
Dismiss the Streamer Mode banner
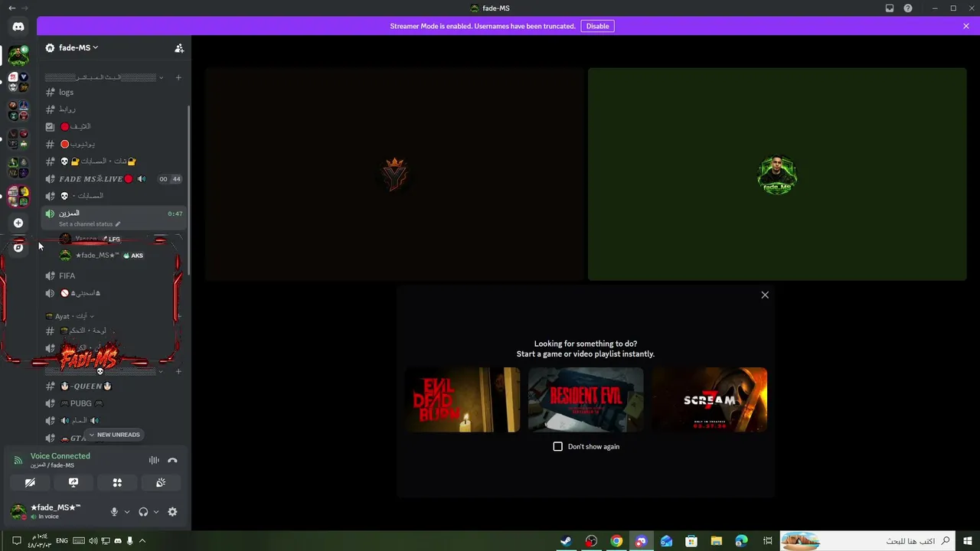pyautogui.click(x=966, y=26)
